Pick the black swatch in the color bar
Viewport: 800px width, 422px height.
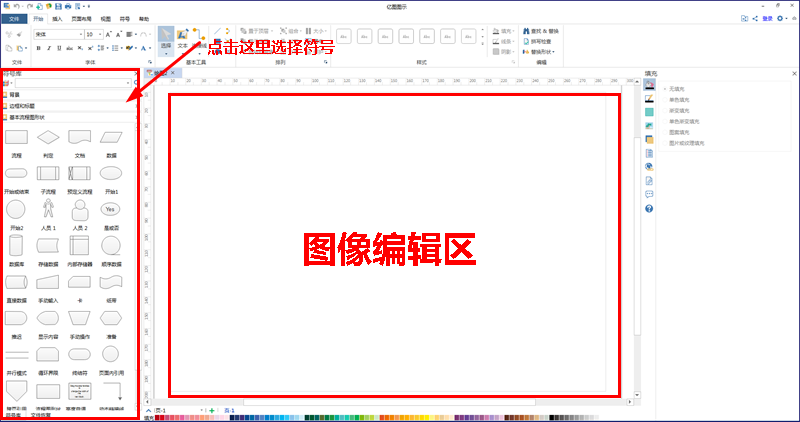click(x=552, y=418)
